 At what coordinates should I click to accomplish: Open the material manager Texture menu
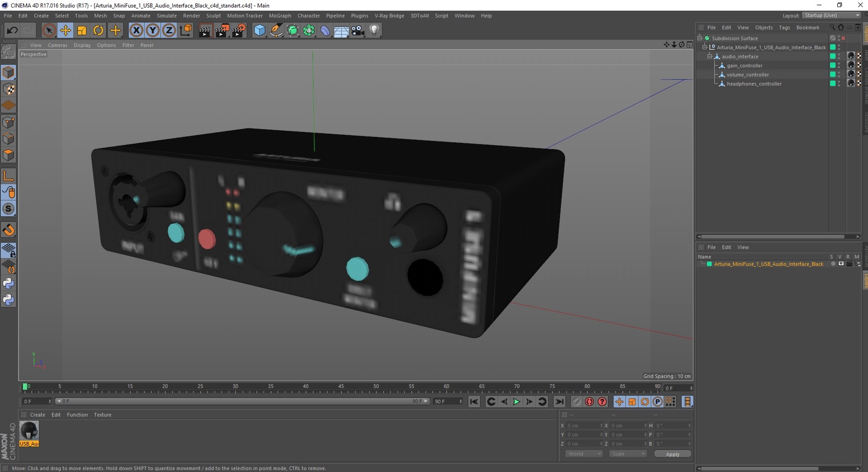103,415
